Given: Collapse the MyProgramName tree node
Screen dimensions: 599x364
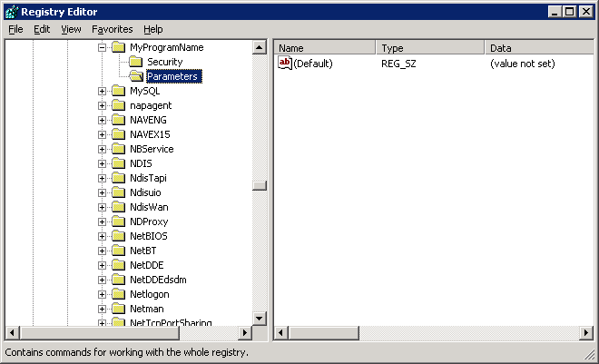Looking at the screenshot, I should (x=103, y=47).
